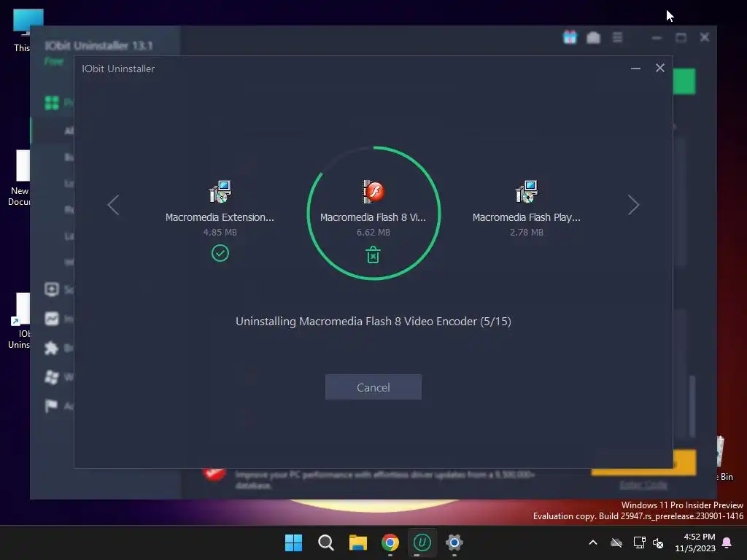The image size is (747, 560).
Task: Open Settings gear from taskbar
Action: point(454,542)
